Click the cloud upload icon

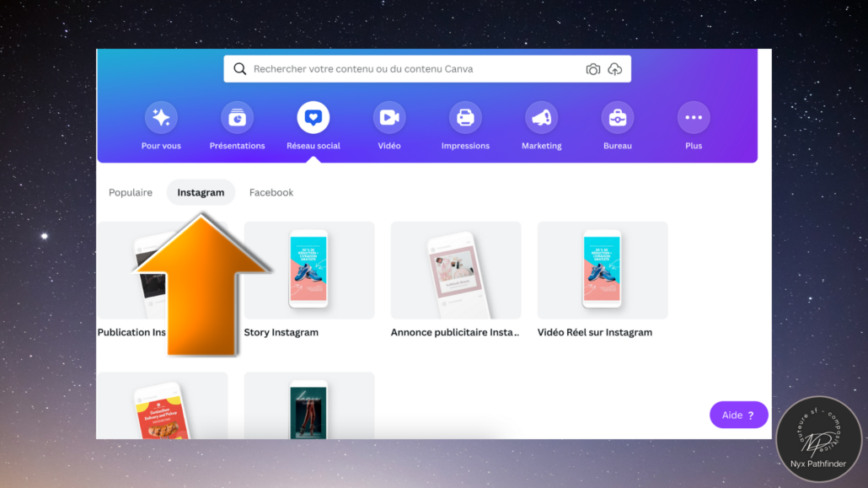(615, 69)
